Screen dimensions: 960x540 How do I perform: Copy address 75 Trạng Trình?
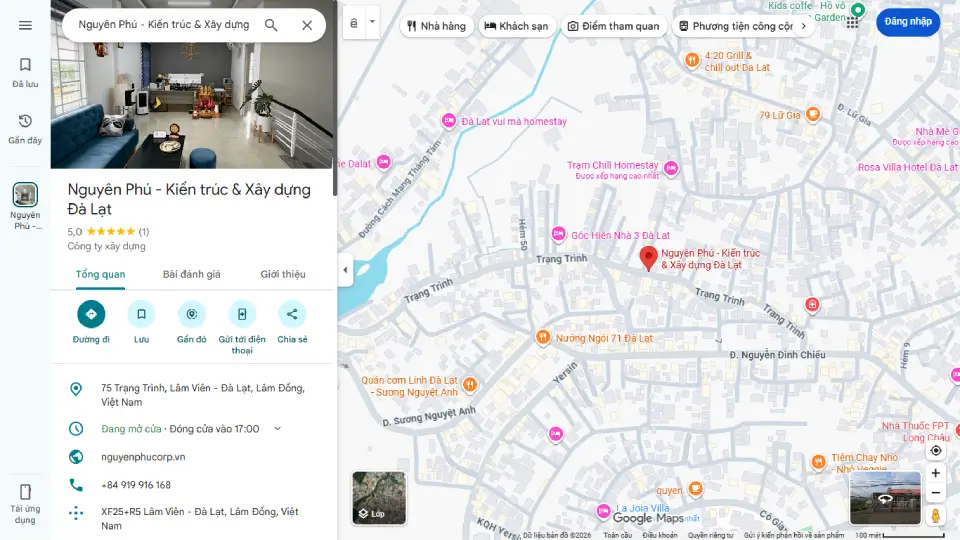(x=192, y=395)
